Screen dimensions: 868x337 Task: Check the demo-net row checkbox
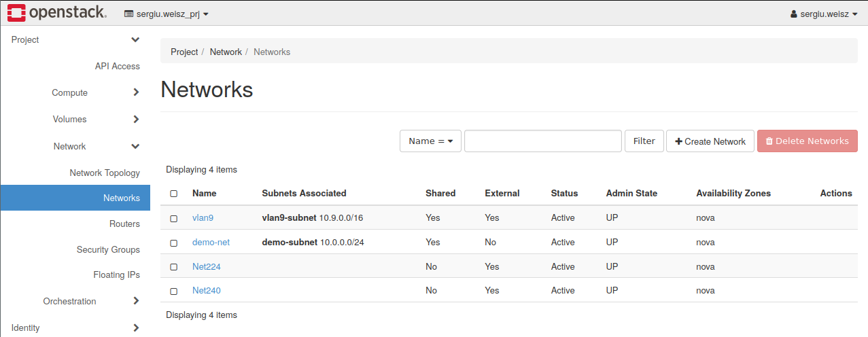coord(173,243)
